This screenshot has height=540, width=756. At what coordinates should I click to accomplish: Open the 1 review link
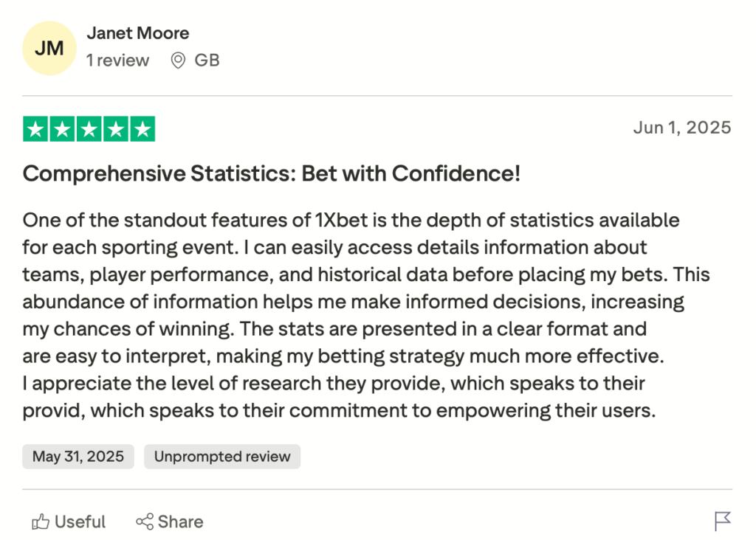pos(118,60)
